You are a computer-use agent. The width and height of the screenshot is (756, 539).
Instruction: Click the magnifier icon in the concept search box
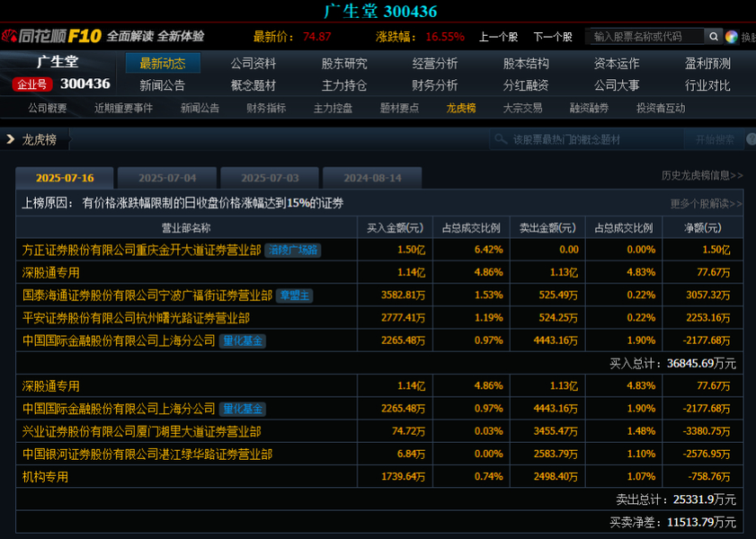click(501, 139)
